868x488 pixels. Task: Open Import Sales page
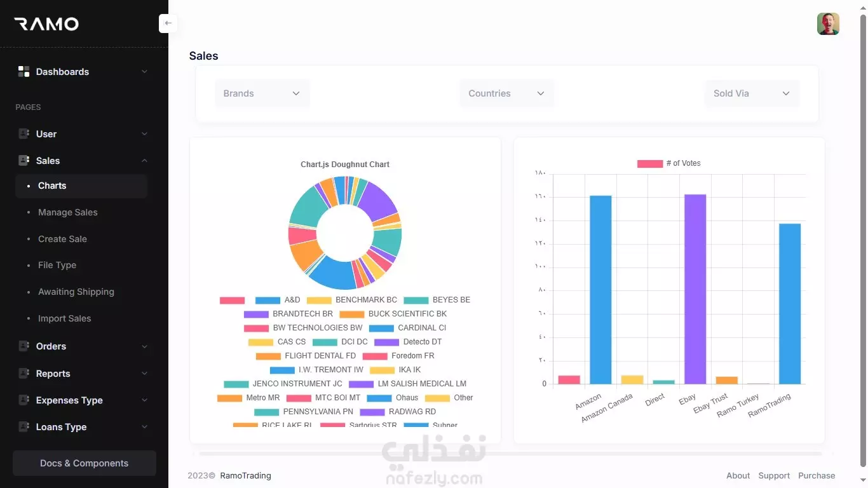[x=65, y=318]
